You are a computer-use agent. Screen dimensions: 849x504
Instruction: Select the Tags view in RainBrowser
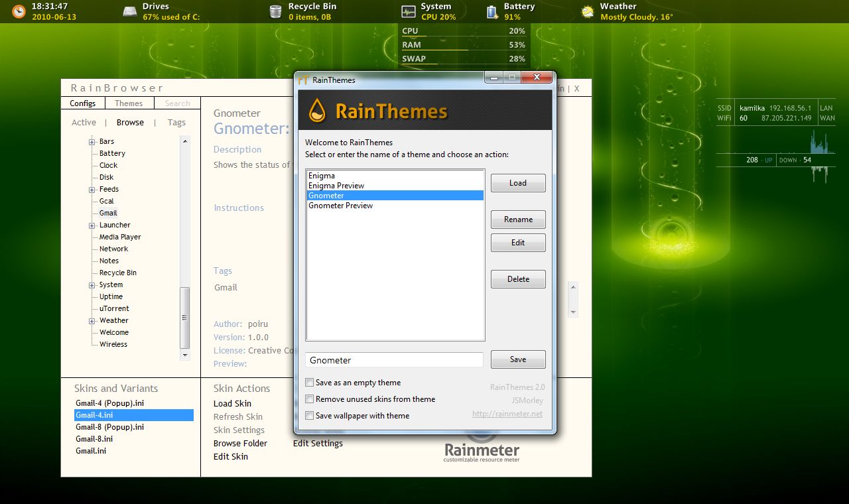(176, 123)
